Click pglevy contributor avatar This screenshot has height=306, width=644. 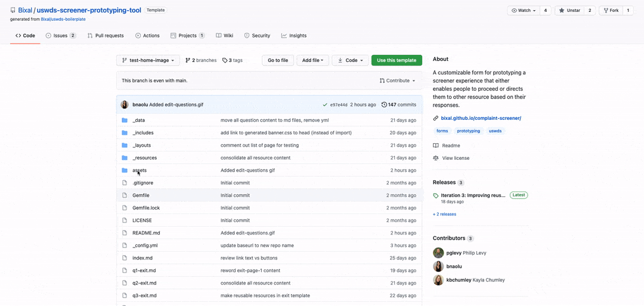(438, 253)
